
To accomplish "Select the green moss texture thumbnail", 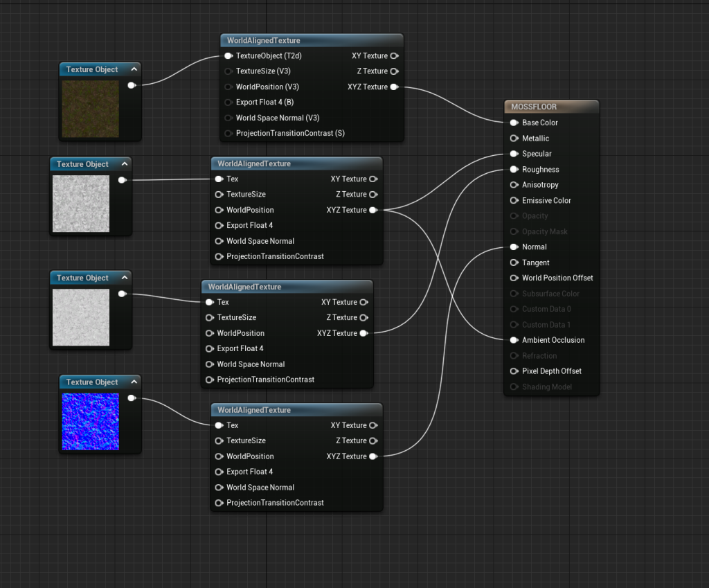I will 91,109.
